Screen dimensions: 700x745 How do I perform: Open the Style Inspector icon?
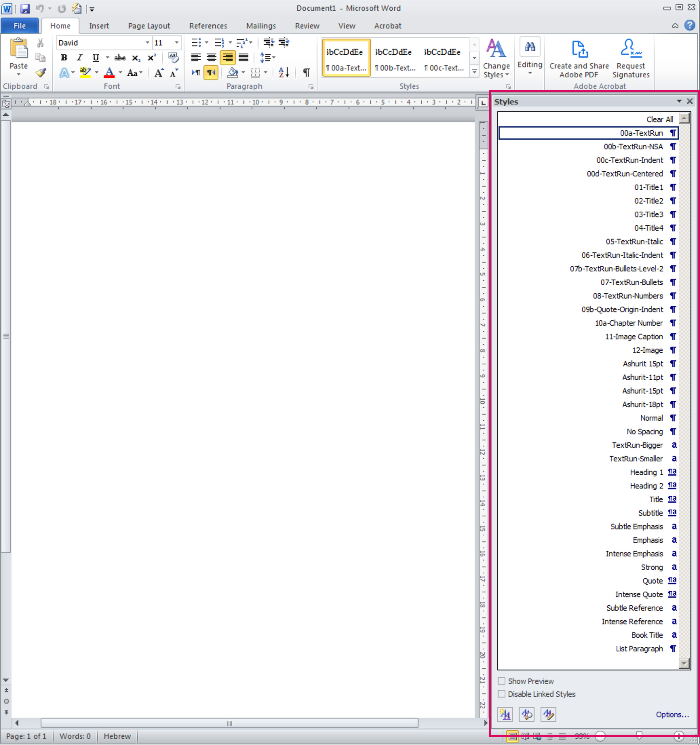(x=526, y=714)
